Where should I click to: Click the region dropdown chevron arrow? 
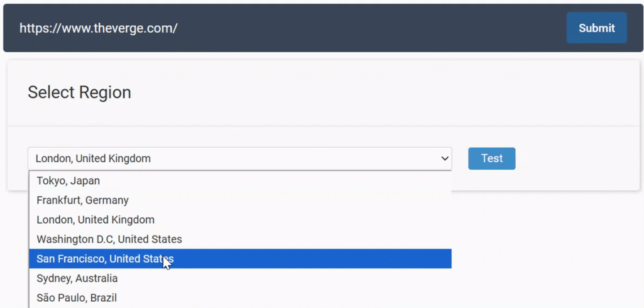(445, 159)
